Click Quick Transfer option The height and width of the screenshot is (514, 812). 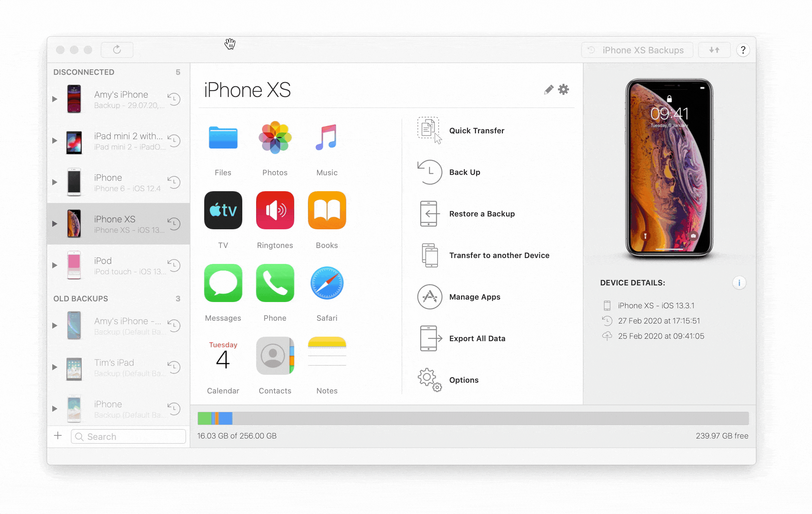point(476,130)
